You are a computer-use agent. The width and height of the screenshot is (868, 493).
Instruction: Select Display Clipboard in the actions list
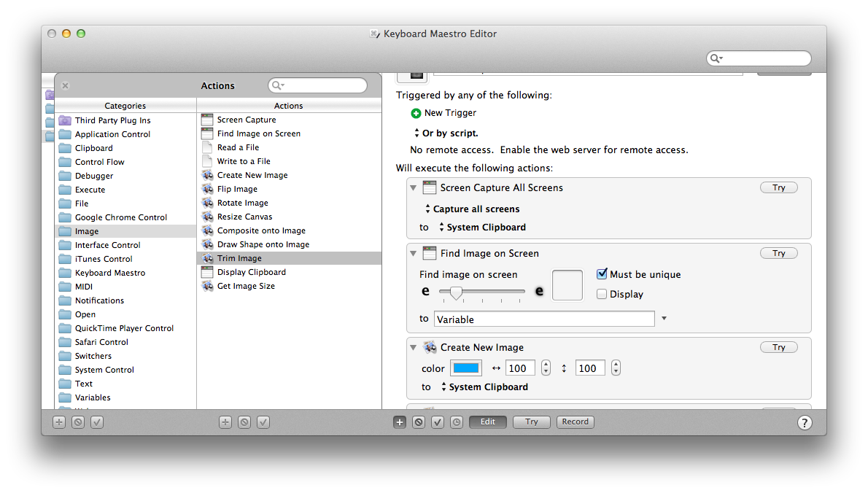[x=251, y=272]
